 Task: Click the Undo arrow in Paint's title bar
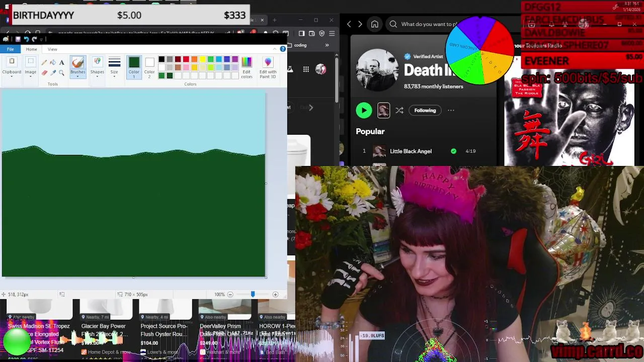point(26,39)
